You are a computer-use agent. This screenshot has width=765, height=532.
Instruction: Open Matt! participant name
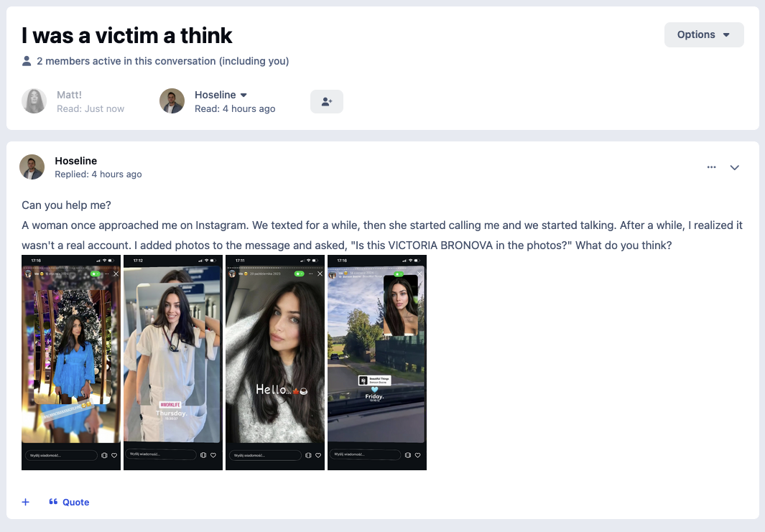coord(70,95)
